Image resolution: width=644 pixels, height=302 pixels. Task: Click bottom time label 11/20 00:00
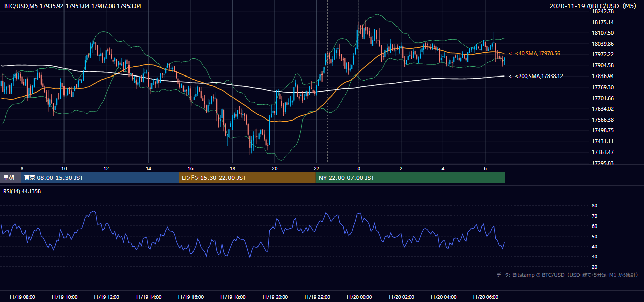[x=359, y=297]
